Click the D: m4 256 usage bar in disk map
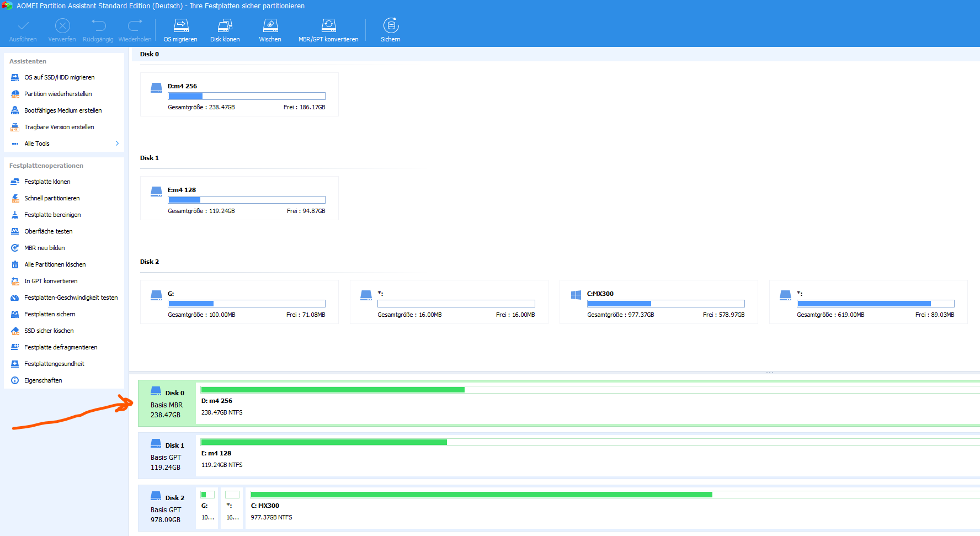 tap(590, 390)
